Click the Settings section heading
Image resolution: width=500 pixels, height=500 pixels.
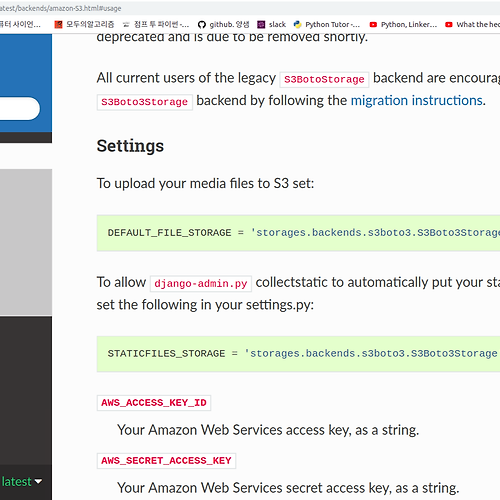130,146
